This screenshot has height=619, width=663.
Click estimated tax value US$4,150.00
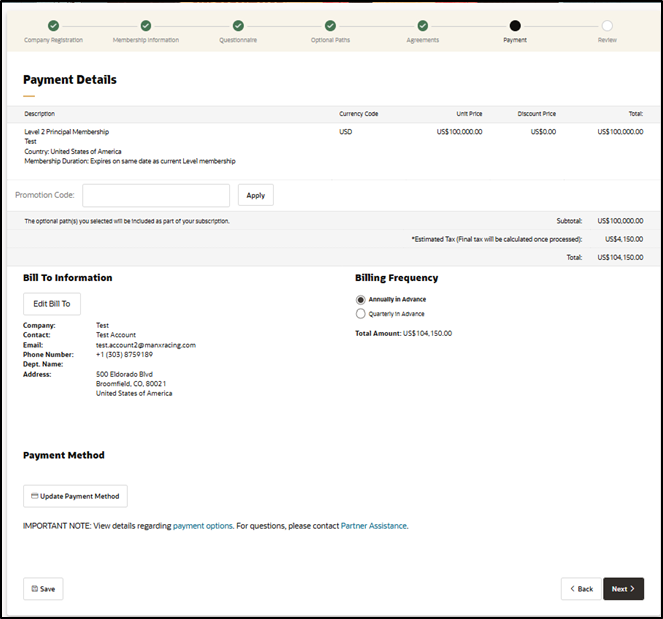pyautogui.click(x=624, y=239)
